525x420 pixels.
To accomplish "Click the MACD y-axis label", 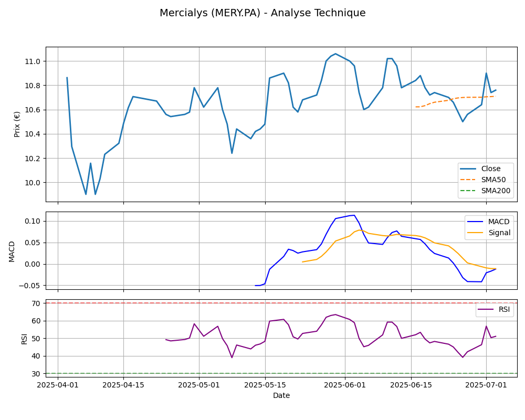I will (x=12, y=251).
